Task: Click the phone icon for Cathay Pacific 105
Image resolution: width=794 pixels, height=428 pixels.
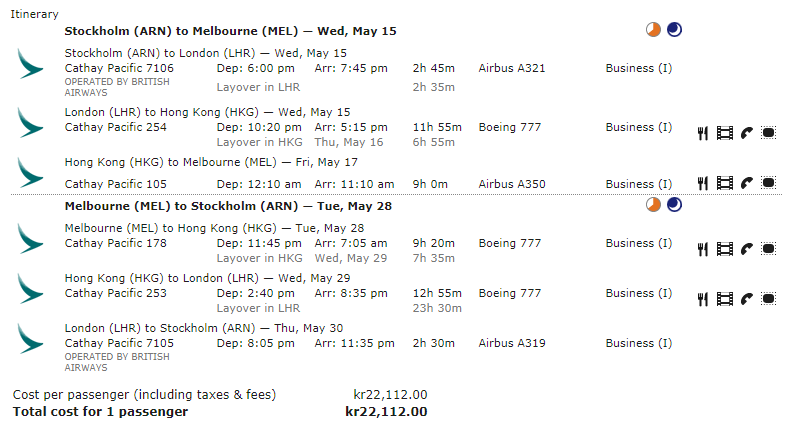Action: pos(747,182)
